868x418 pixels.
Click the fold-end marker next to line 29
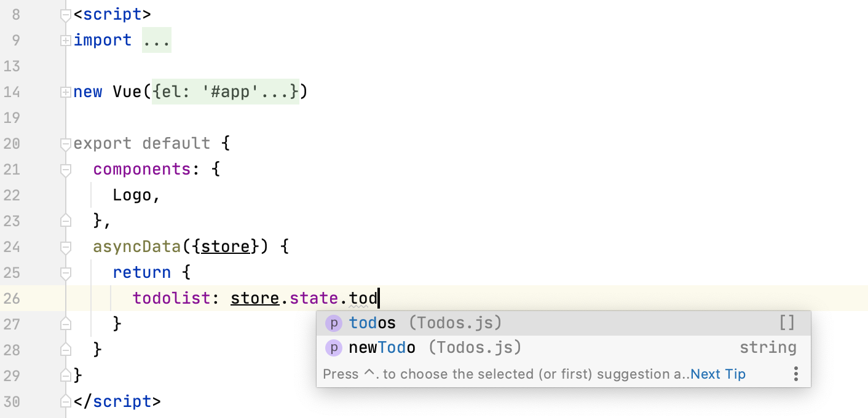point(65,376)
